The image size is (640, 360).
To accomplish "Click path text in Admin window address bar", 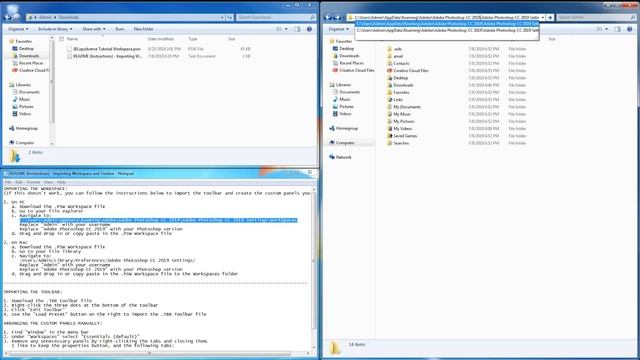I will point(447,18).
